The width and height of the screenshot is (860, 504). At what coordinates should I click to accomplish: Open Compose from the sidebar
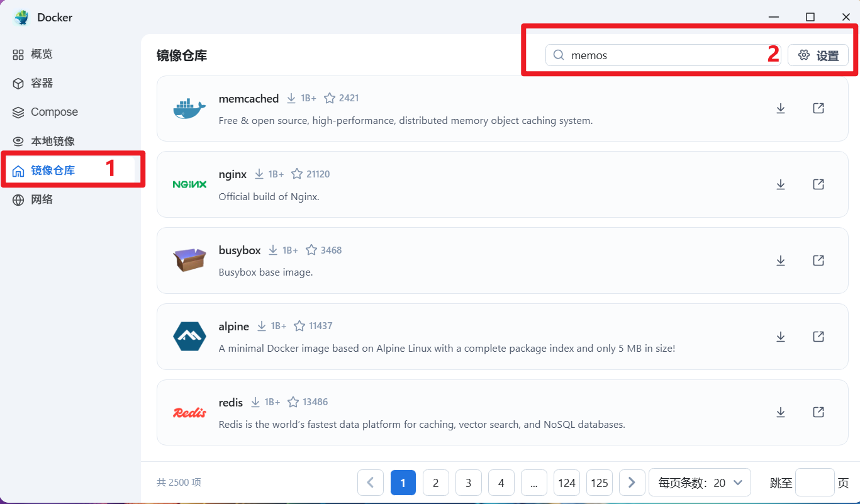click(54, 112)
